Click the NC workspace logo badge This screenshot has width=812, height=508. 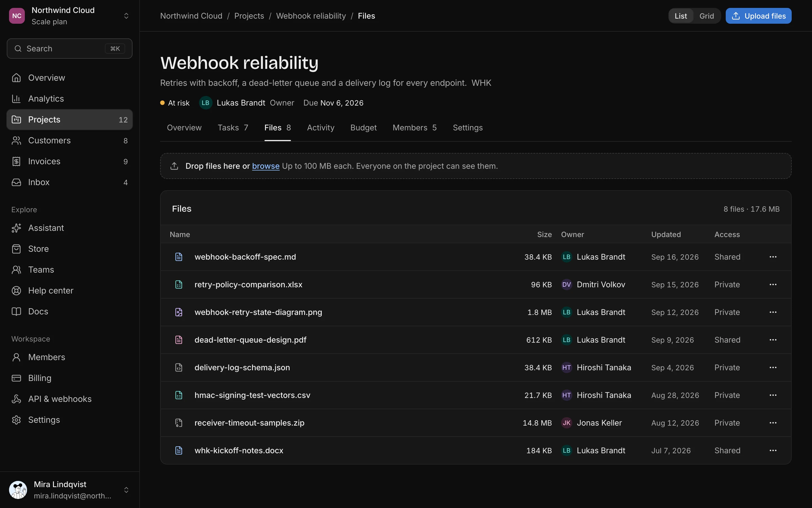pyautogui.click(x=17, y=16)
